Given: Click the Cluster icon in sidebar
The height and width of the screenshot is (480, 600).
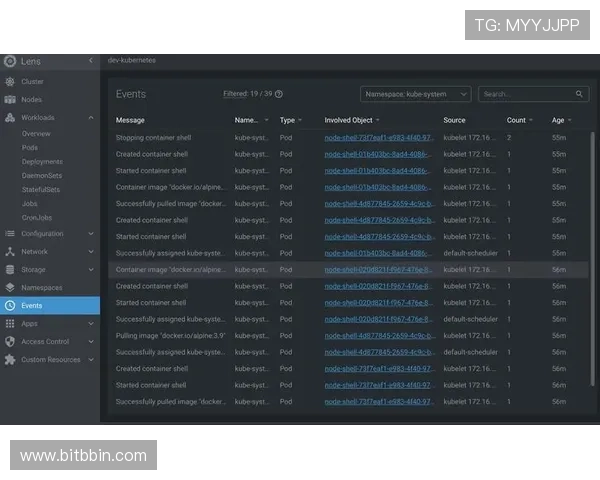Looking at the screenshot, I should point(10,82).
